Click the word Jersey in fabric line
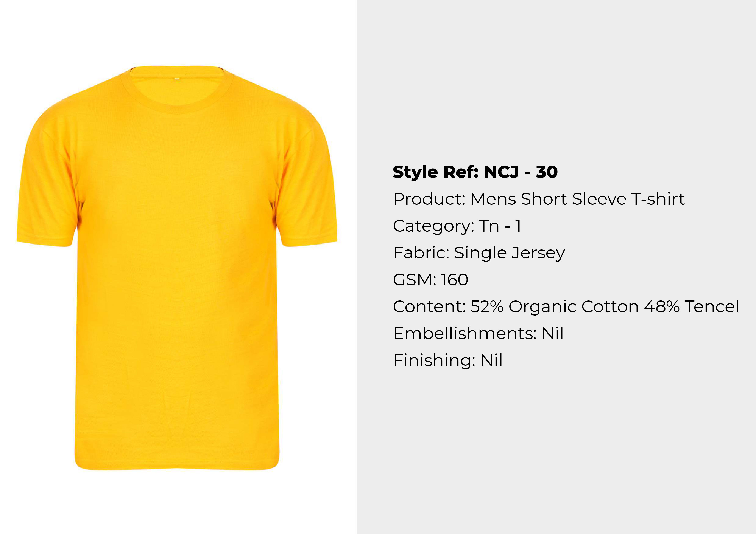 pyautogui.click(x=538, y=253)
